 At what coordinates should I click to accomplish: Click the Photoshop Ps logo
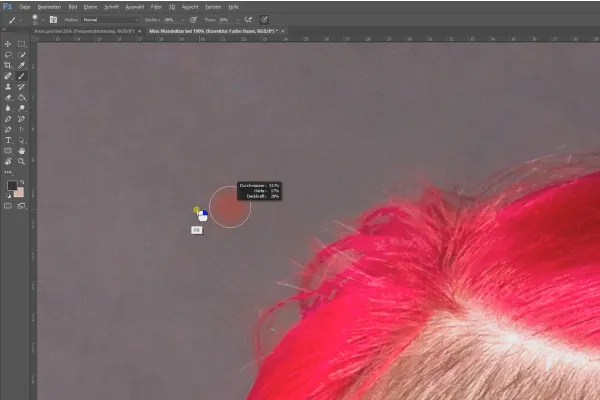tap(7, 7)
